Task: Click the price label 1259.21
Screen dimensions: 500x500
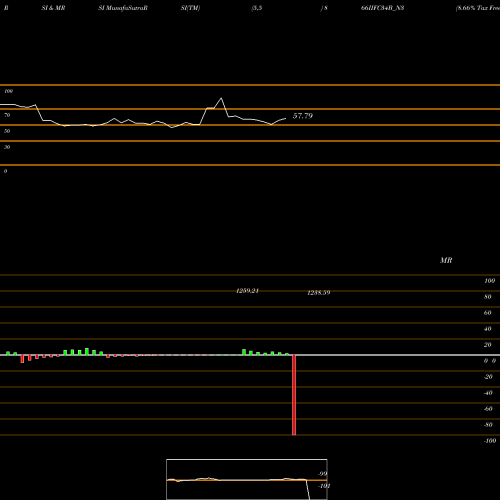Action: coord(247,291)
